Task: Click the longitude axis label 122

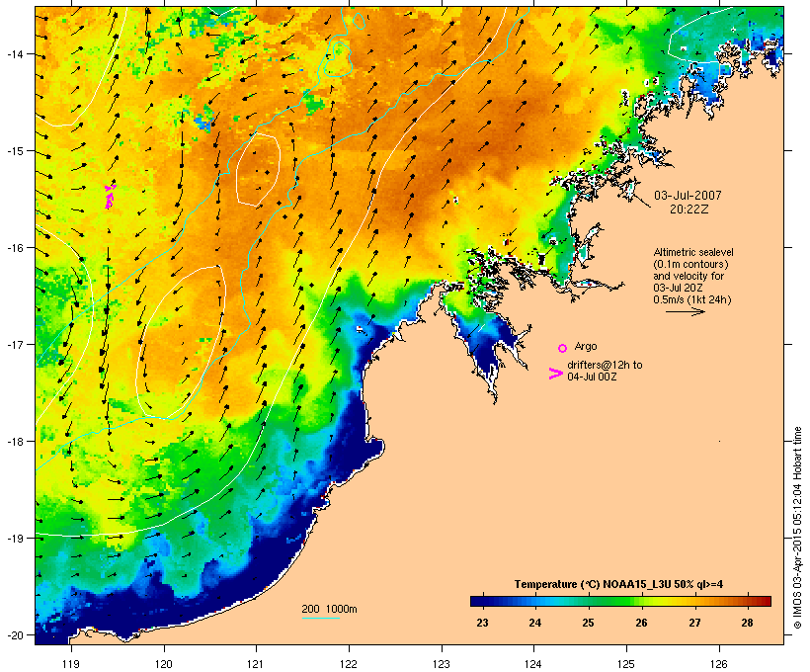Action: (349, 664)
